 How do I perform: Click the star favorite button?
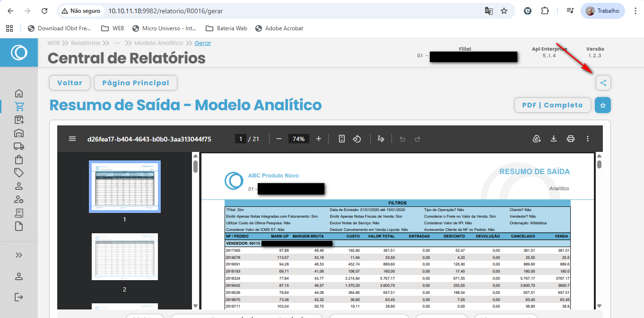(x=603, y=105)
